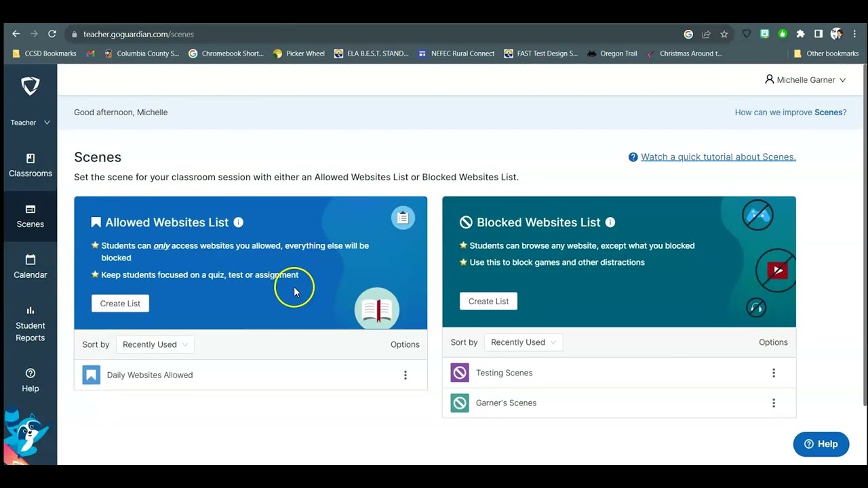Open the Columbia County S... bookmark
Screen dimensions: 868x488
pyautogui.click(x=142, y=54)
